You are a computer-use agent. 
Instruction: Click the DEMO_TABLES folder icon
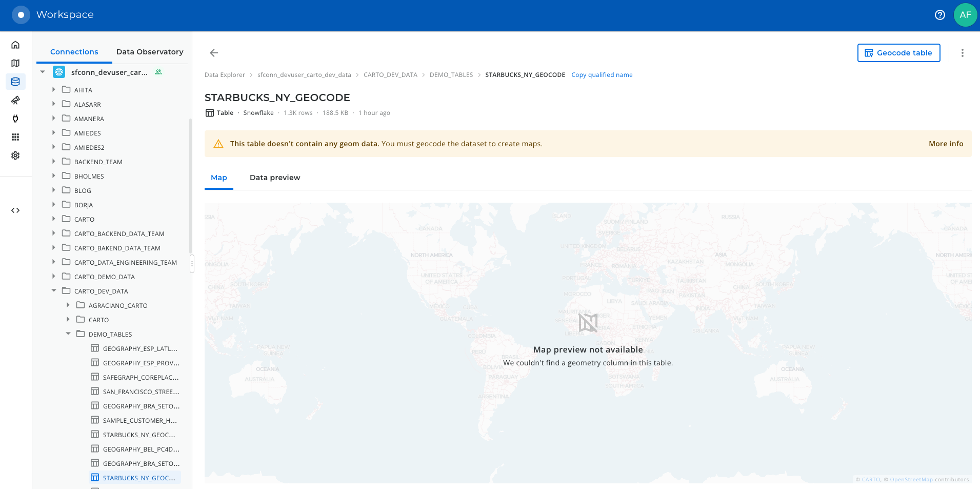click(x=81, y=334)
